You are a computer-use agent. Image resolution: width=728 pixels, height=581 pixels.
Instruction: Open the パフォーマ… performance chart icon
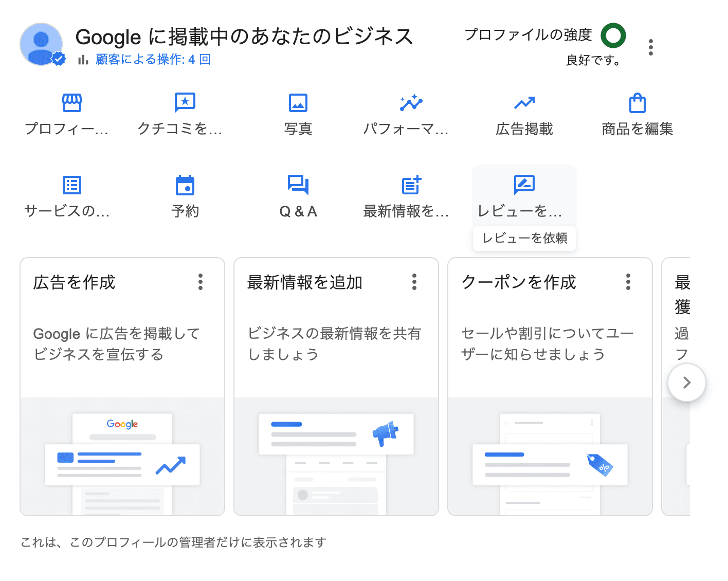pyautogui.click(x=411, y=103)
